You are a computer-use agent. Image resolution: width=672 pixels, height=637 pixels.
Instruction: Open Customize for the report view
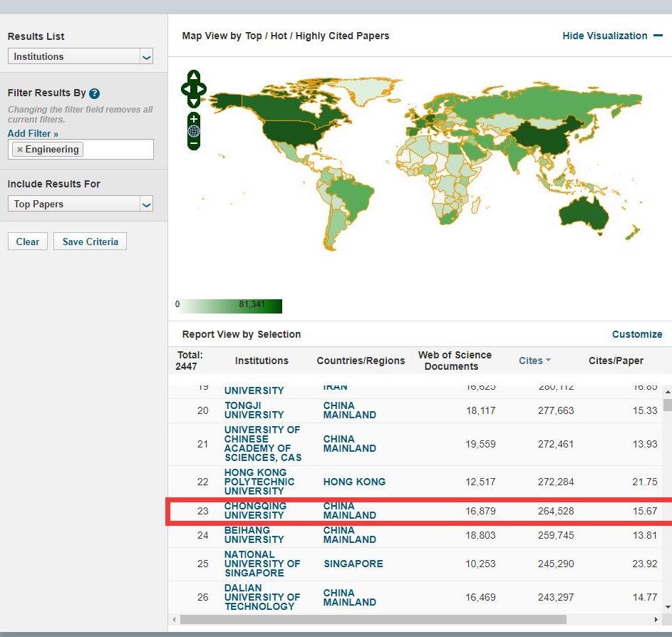pyautogui.click(x=636, y=334)
